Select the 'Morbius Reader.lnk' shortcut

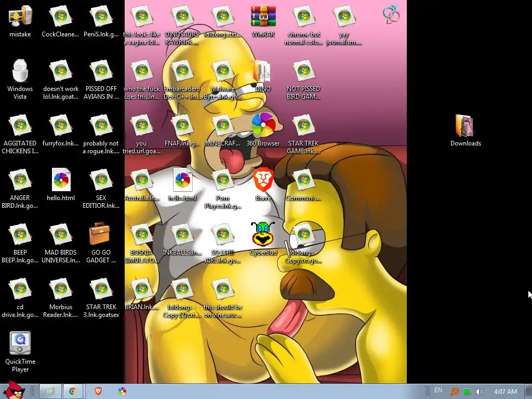pos(60,298)
